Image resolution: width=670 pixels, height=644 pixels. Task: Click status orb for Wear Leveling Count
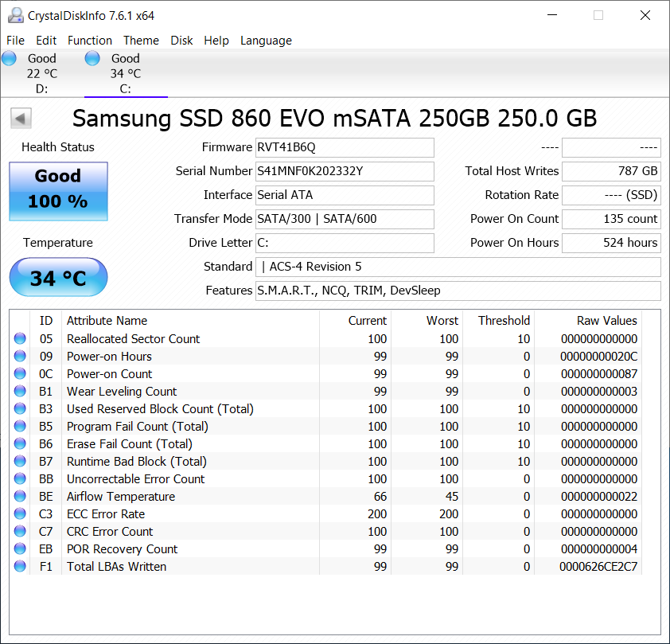pos(20,391)
